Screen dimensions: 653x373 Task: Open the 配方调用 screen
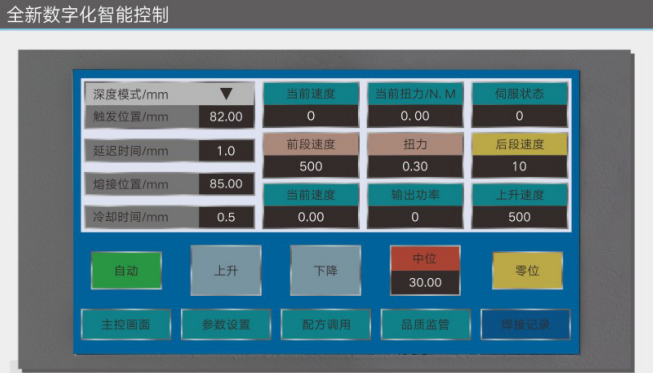pyautogui.click(x=326, y=324)
